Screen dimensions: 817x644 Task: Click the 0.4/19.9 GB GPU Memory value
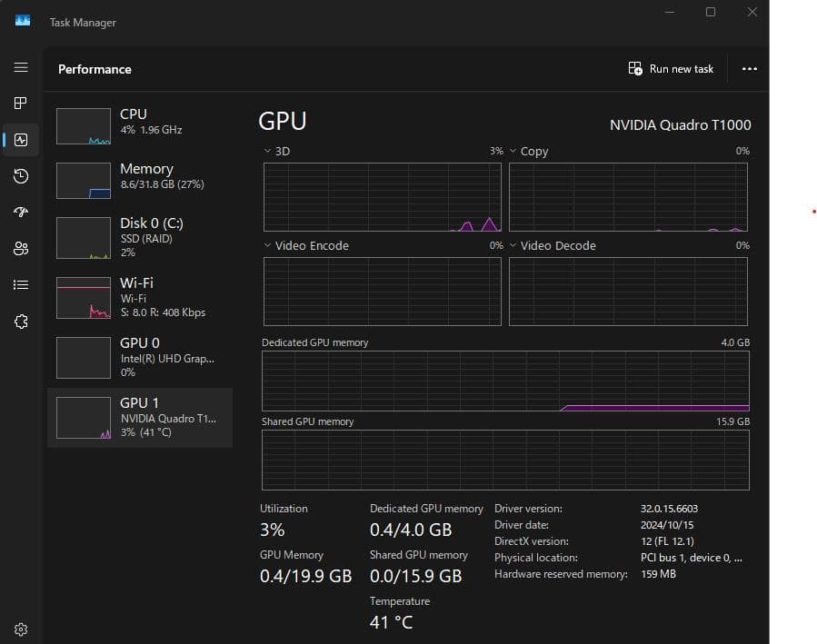[x=306, y=576]
